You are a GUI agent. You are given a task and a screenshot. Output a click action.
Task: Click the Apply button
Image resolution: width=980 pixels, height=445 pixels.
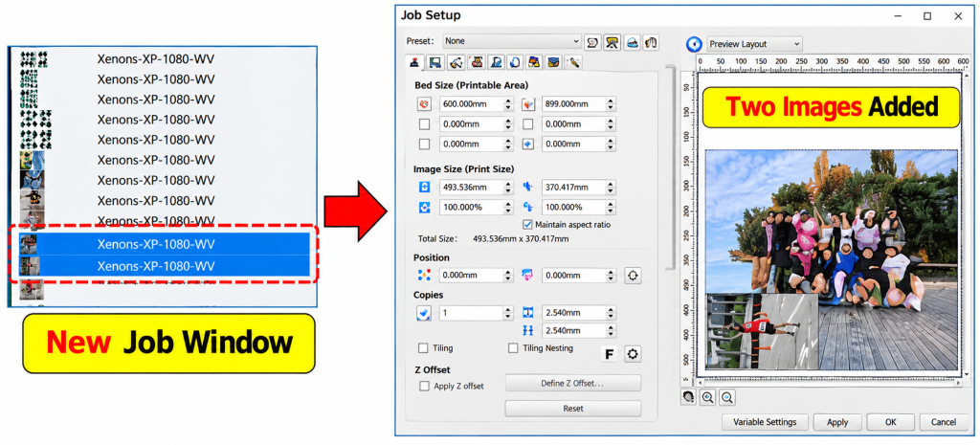point(837,422)
